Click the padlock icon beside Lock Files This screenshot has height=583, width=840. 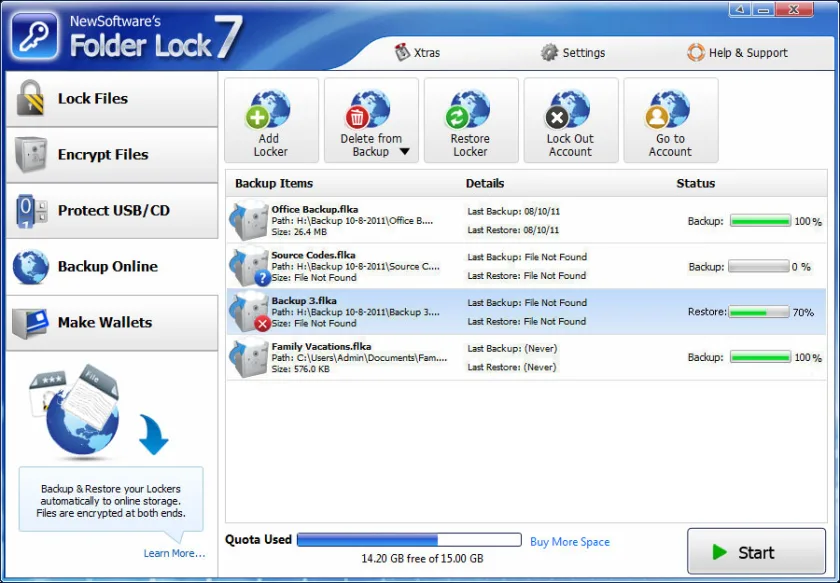pos(30,98)
